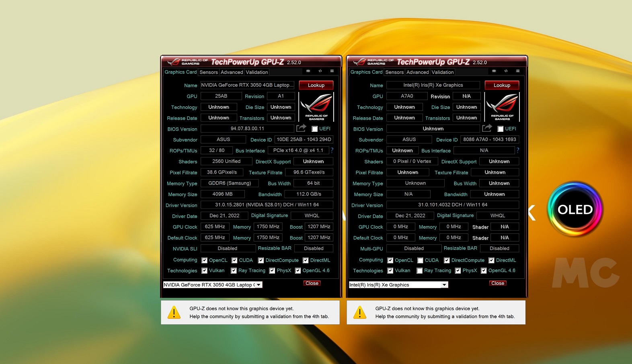This screenshot has width=632, height=364.
Task: Click the screenshot camera icon in Intel window
Action: [494, 71]
